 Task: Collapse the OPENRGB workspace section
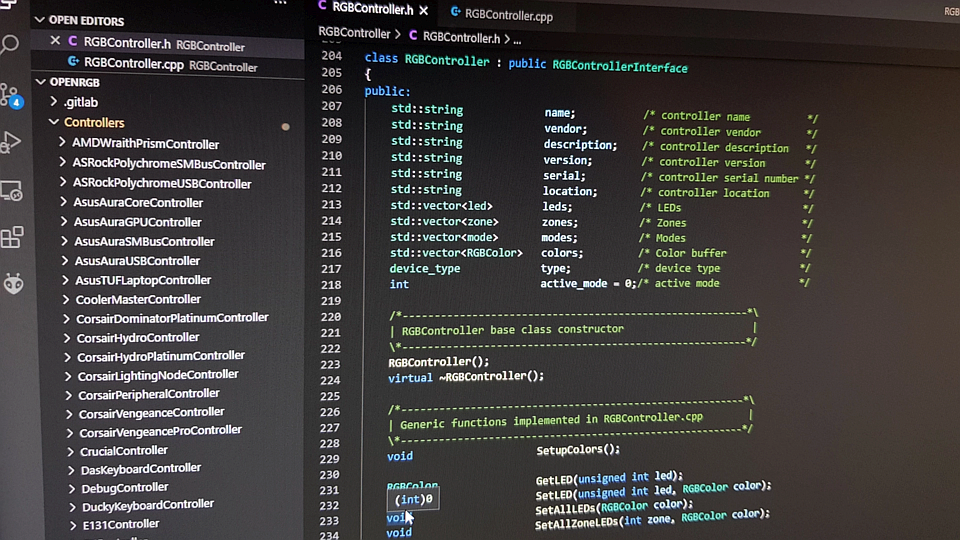click(x=40, y=81)
